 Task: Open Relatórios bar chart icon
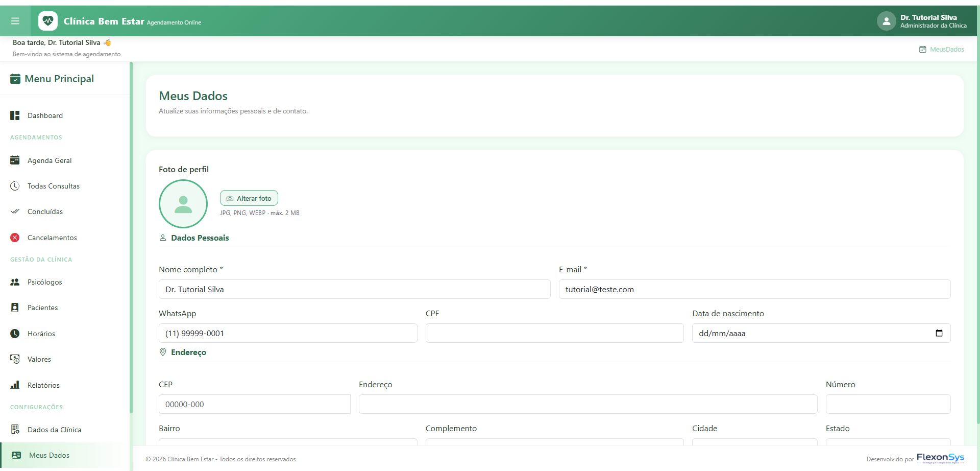pyautogui.click(x=15, y=385)
